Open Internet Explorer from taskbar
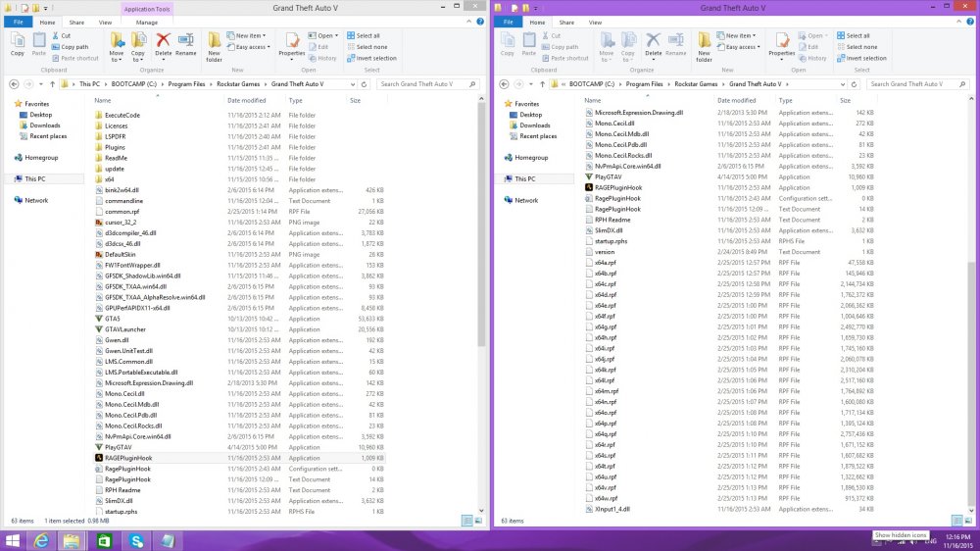The height and width of the screenshot is (551, 980). [x=41, y=541]
